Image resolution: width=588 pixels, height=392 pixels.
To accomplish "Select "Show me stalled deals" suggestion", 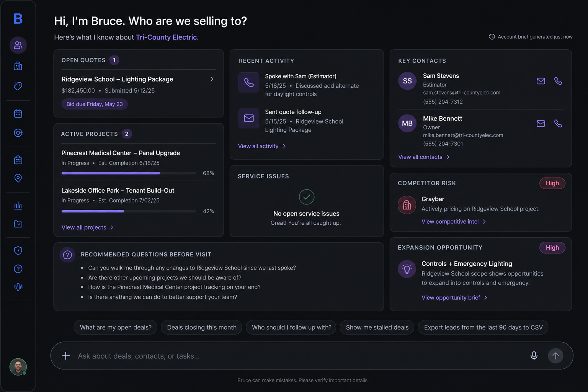I will (x=377, y=327).
